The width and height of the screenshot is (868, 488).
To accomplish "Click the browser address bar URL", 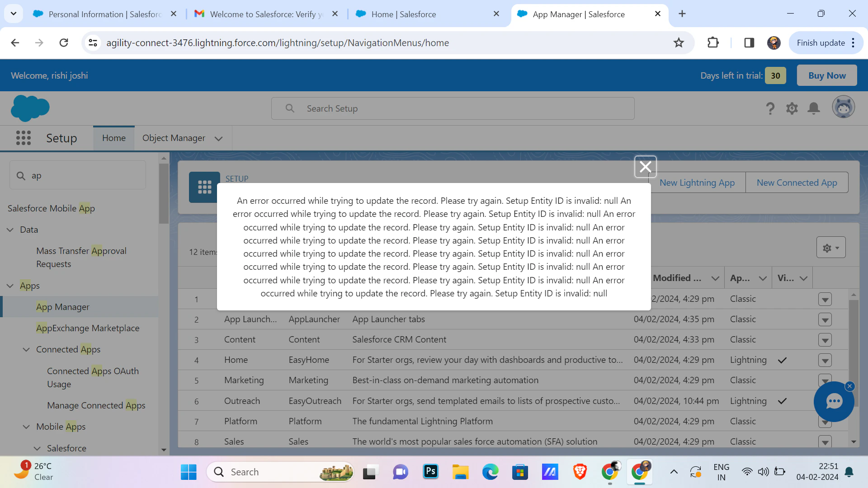I will pyautogui.click(x=278, y=43).
